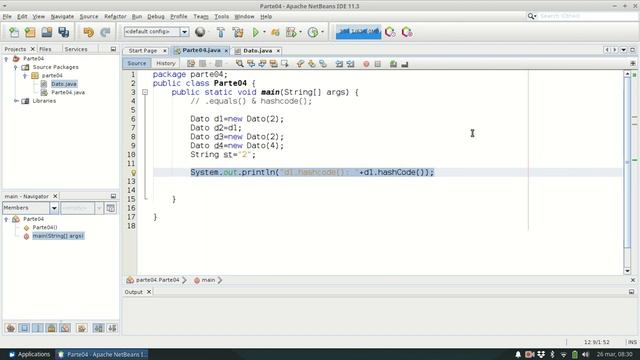Collapse the Parte04 project tree node
The height and width of the screenshot is (360, 640).
tap(6, 59)
